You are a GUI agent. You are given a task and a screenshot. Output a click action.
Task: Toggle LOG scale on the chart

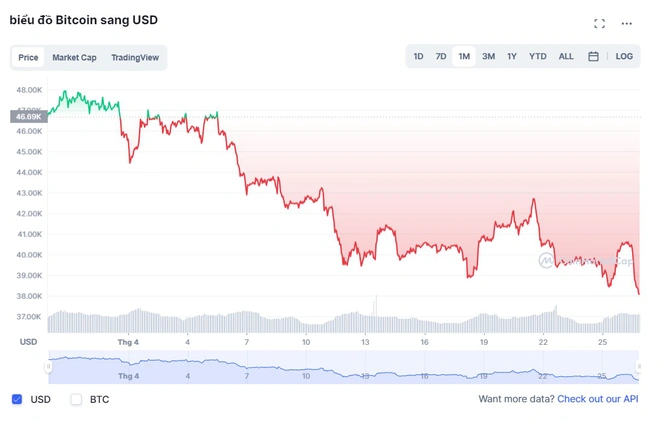tap(624, 57)
